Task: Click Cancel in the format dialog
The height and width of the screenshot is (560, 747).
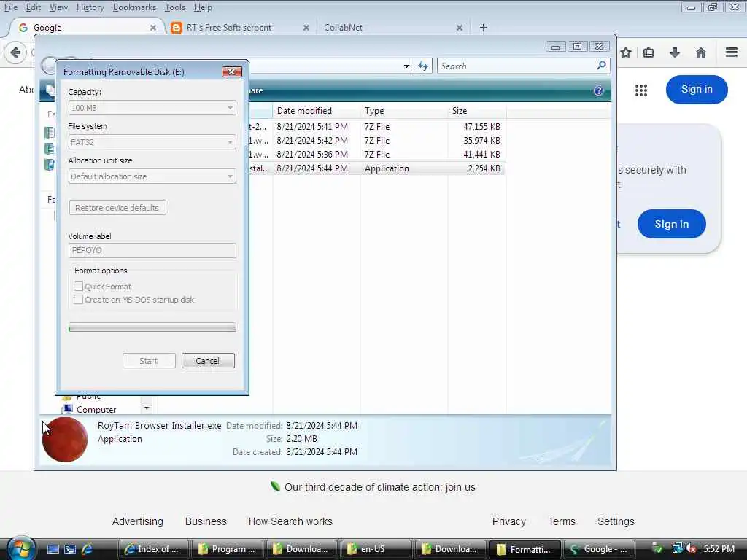Action: point(208,360)
